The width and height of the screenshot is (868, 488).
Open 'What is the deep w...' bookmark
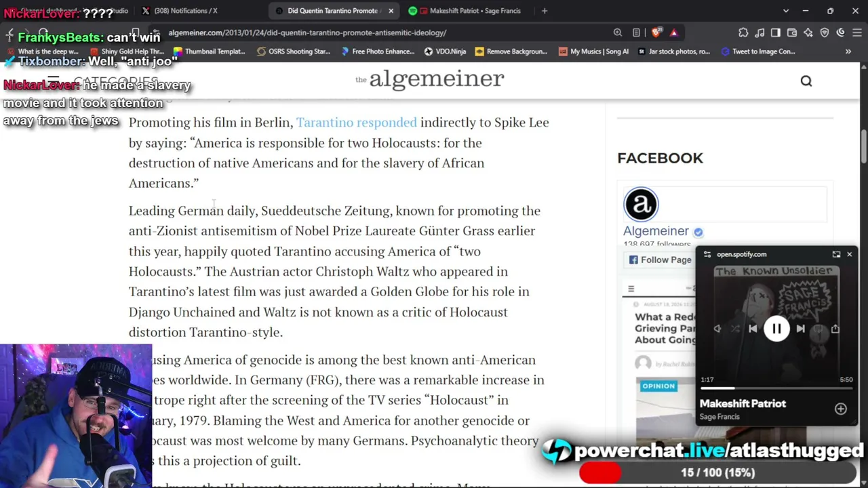click(x=42, y=52)
